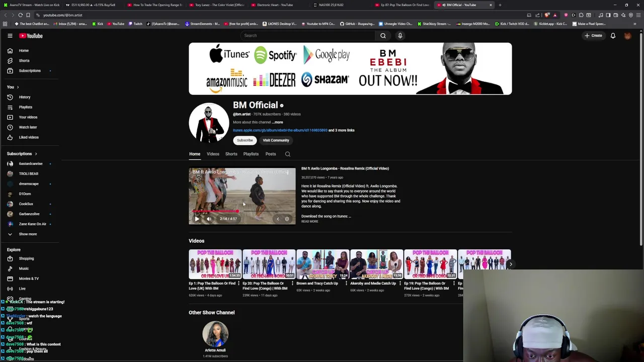
Task: Activate voice search microphone
Action: (400, 36)
